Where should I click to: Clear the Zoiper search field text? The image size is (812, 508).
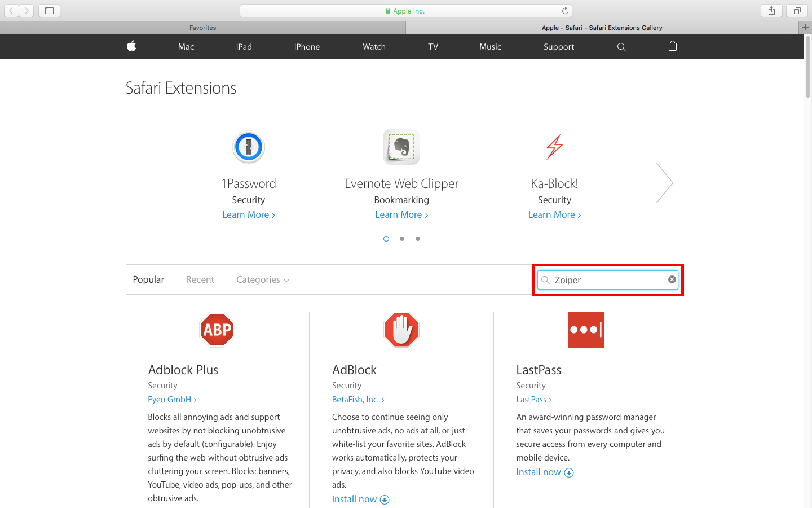tap(672, 279)
